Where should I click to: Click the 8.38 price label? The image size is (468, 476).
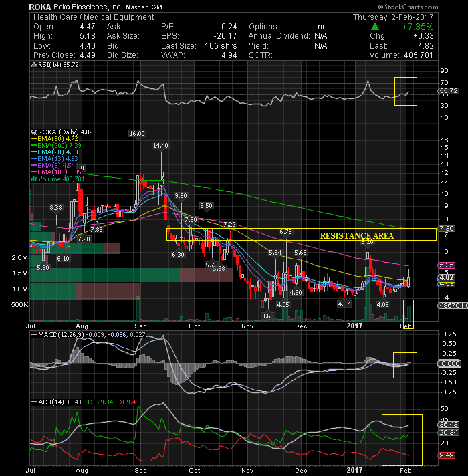point(55,208)
